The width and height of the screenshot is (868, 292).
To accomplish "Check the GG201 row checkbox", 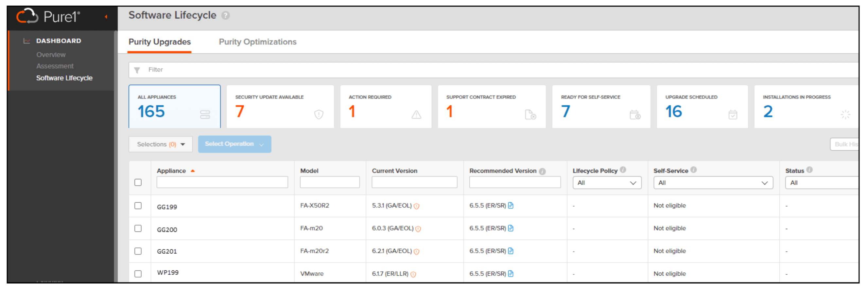I will (x=138, y=251).
